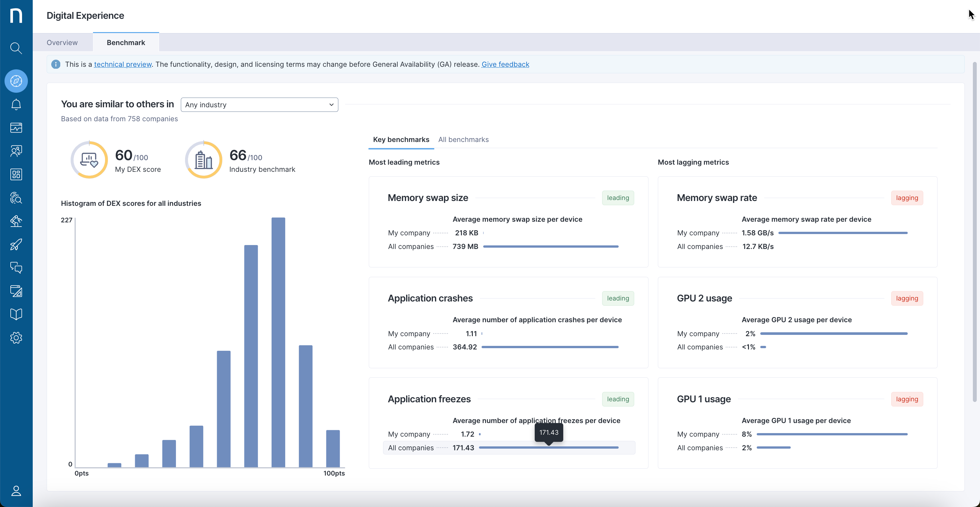Select the Benchmark tab
Viewport: 980px width, 507px height.
(x=126, y=43)
